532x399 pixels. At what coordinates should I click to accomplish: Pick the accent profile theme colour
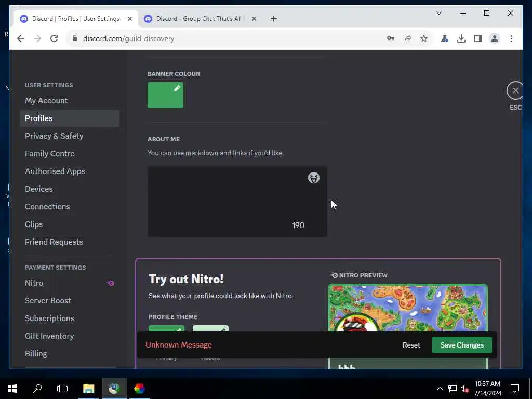[x=211, y=329]
